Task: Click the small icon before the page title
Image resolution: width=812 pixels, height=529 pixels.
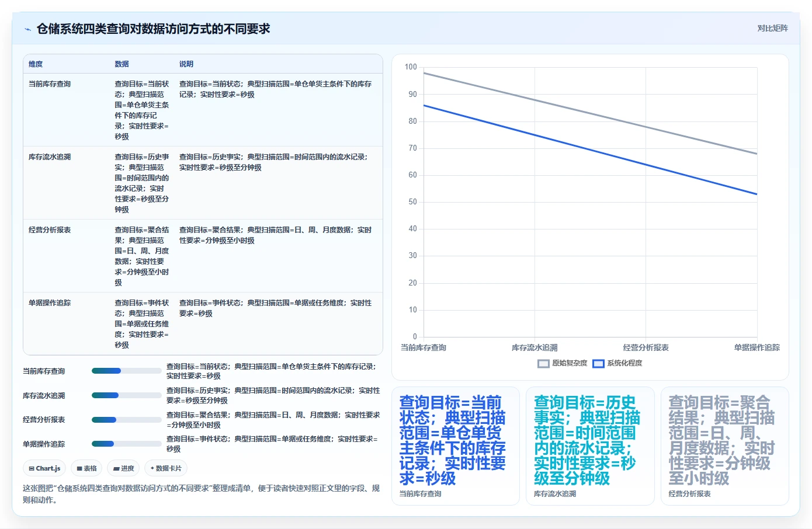Action: point(27,29)
